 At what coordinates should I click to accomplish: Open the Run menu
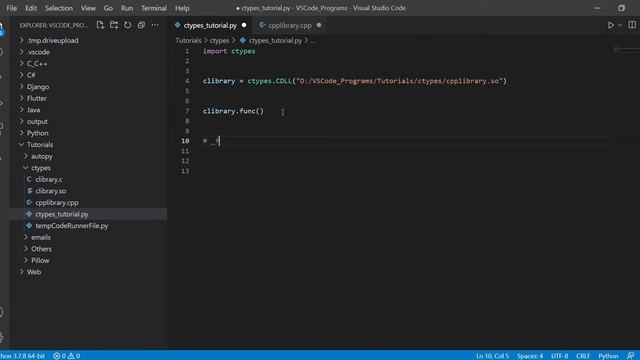point(127,8)
